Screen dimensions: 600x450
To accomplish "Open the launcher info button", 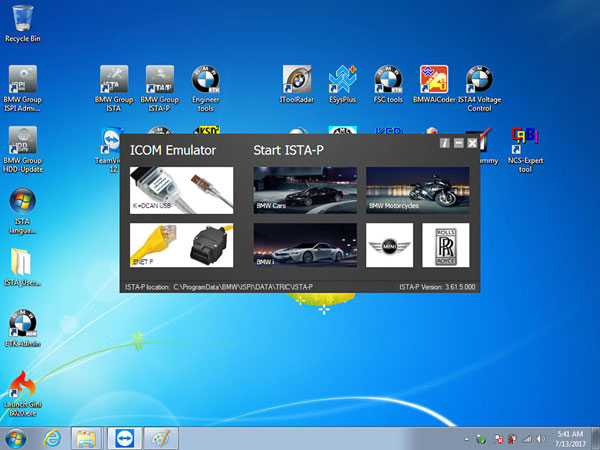I will tap(444, 143).
